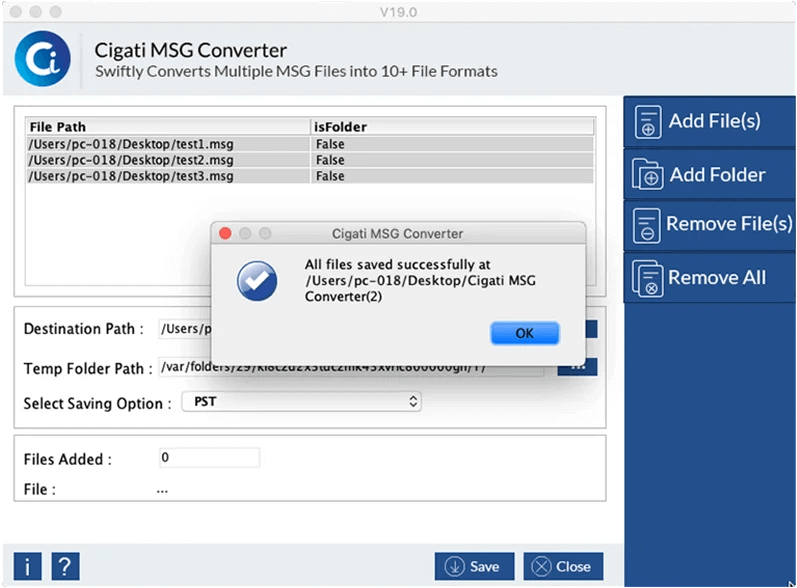This screenshot has width=797, height=588.
Task: Click the circled X icon on Close
Action: [541, 566]
